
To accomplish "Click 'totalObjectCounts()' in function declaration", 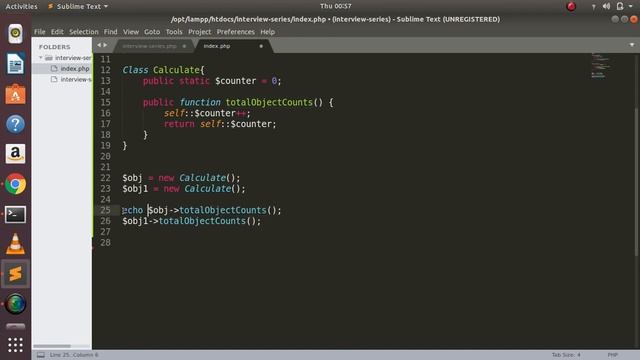I will tap(274, 102).
